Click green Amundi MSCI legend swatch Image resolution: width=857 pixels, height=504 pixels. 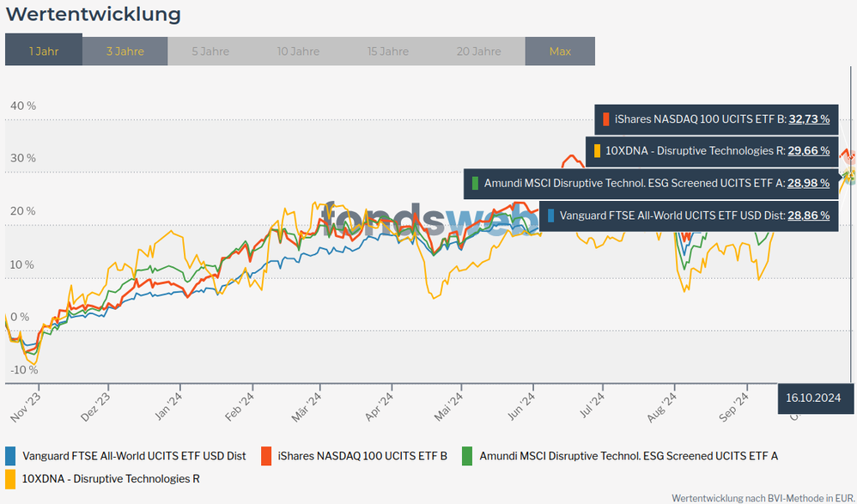[467, 456]
